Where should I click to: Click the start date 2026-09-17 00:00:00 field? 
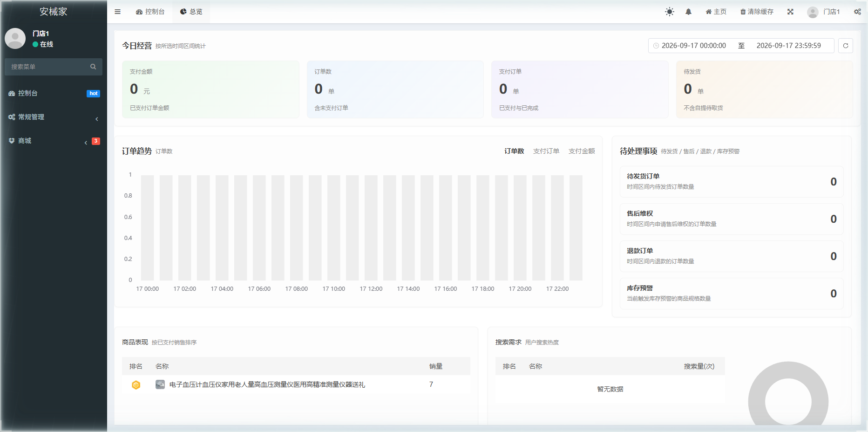tap(694, 46)
